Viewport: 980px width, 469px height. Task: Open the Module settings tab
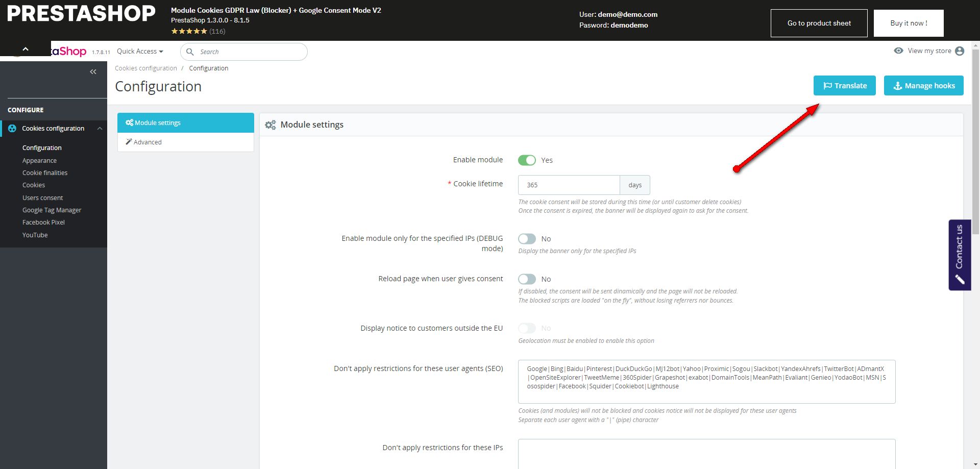coord(186,123)
